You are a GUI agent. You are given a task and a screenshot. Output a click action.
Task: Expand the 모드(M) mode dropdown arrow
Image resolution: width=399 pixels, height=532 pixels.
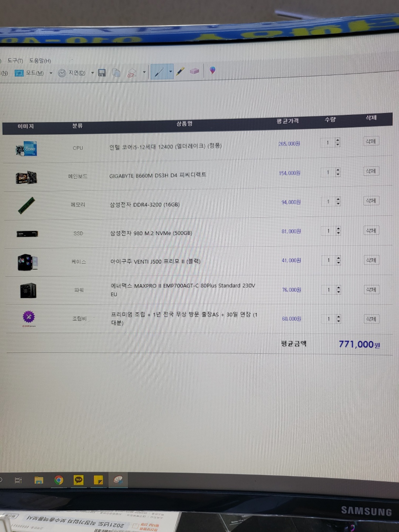click(x=51, y=73)
